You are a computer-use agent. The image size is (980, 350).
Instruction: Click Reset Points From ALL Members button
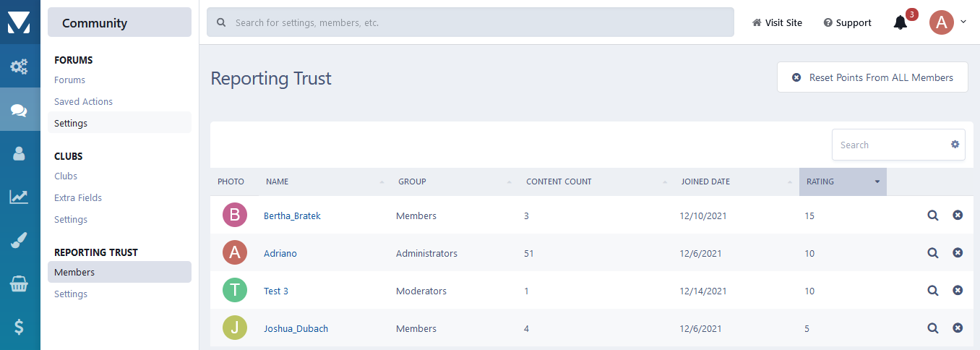click(x=872, y=77)
